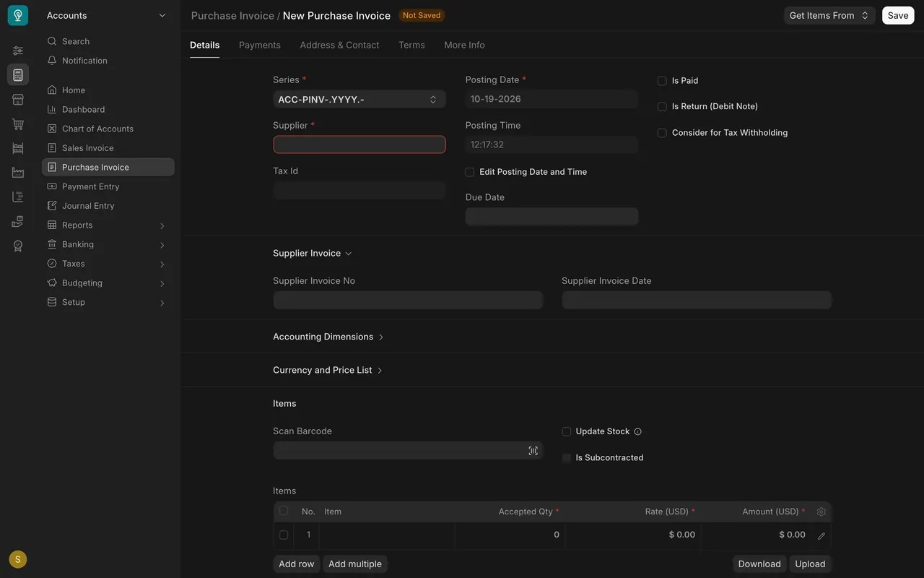
Task: Click the Save button
Action: [x=898, y=15]
